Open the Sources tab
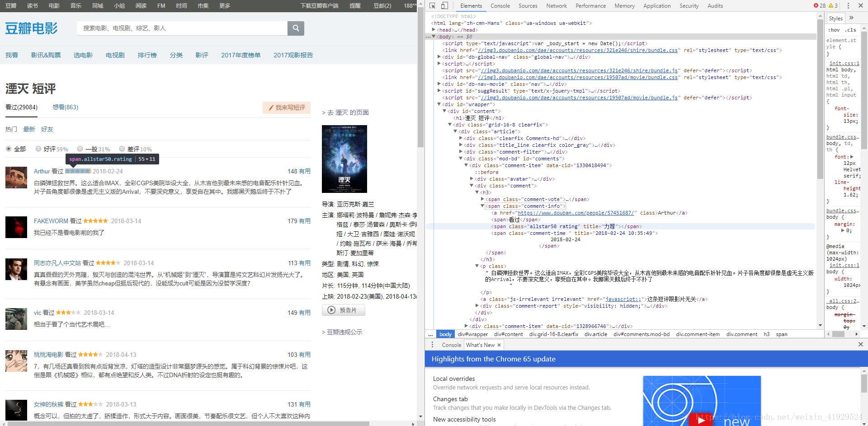Screen dimensions: 868x426 (528, 6)
